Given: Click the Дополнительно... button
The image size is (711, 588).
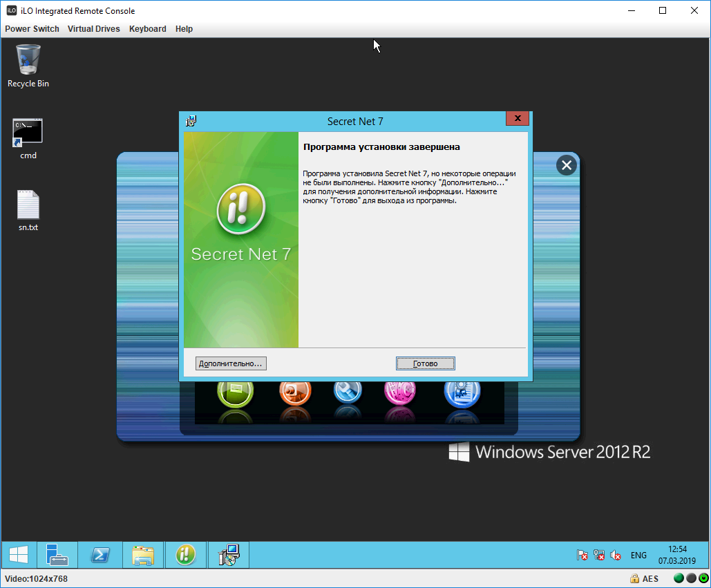Looking at the screenshot, I should tap(231, 363).
